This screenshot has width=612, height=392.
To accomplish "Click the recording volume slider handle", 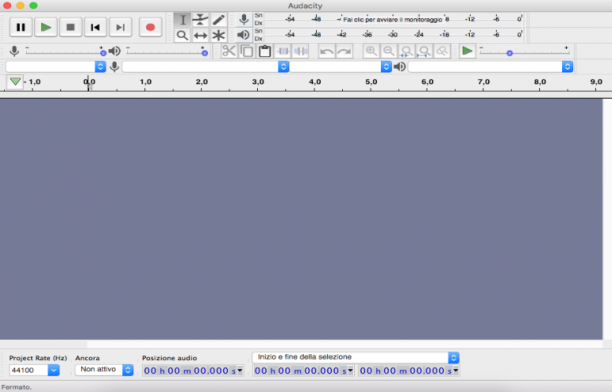I will (103, 53).
